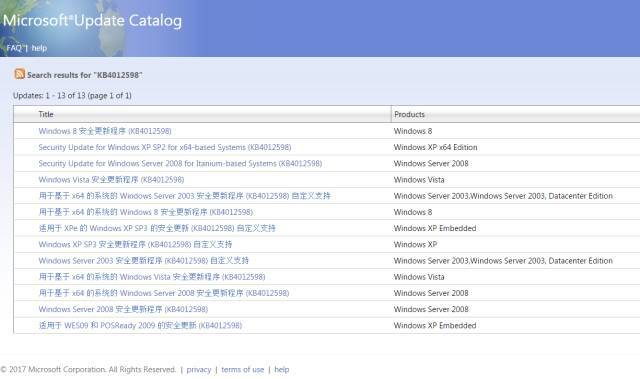Screen dimensions: 640x379
Task: Open x64 Windows Server 2008 security update link
Action: (x=164, y=293)
